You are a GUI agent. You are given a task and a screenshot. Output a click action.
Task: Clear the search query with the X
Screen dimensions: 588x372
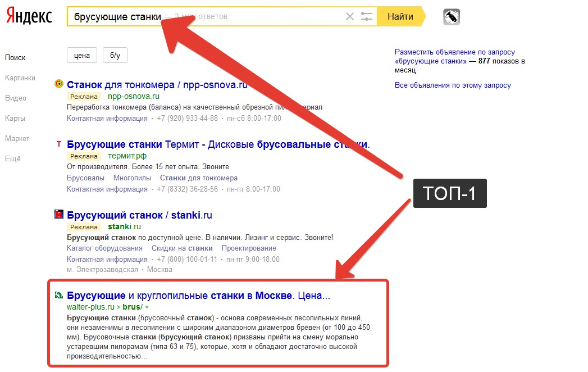coord(349,16)
